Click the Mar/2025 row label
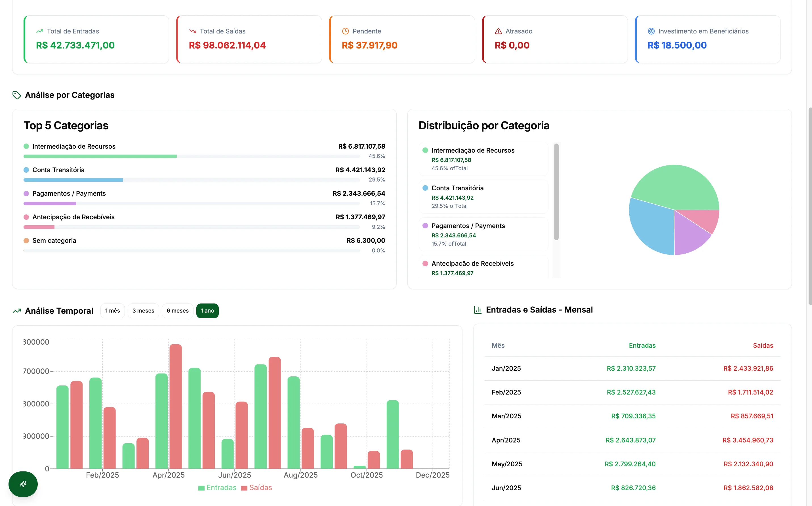 click(x=506, y=416)
